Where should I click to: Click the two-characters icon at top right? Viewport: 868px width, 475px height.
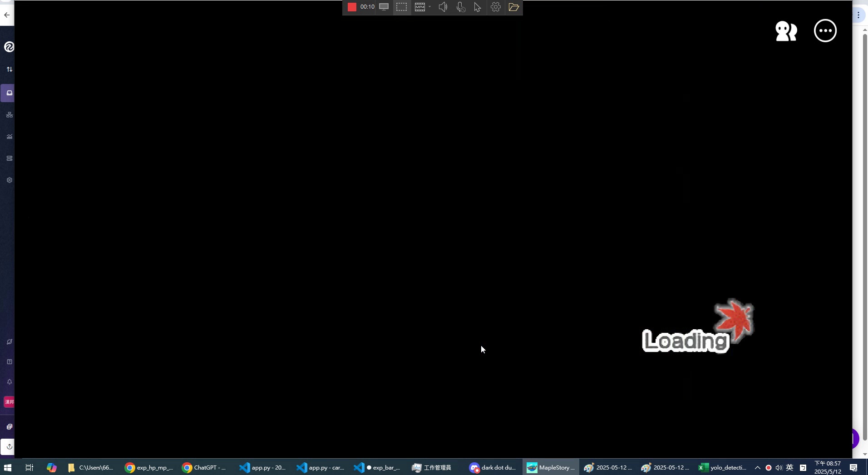(786, 31)
